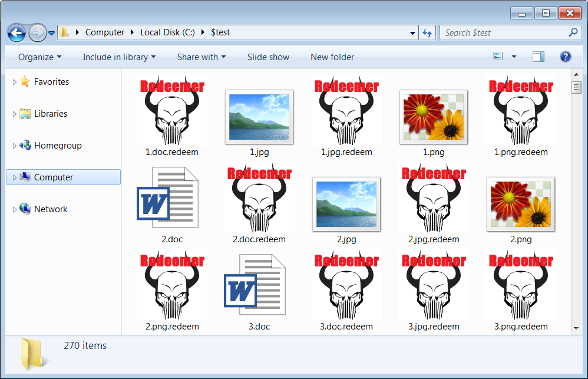This screenshot has height=379, width=588.
Task: Open the arrow after Computer breadcrumb
Action: tap(133, 32)
